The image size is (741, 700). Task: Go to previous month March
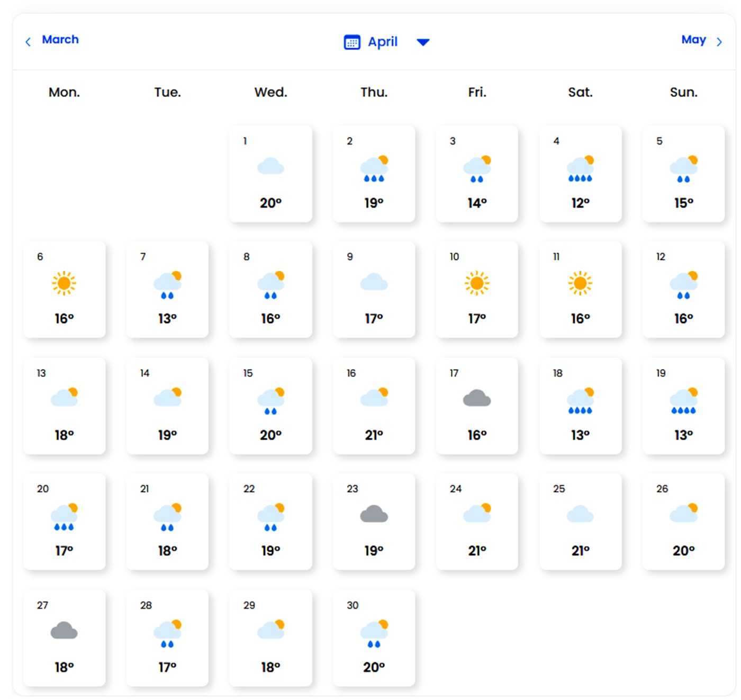[60, 40]
